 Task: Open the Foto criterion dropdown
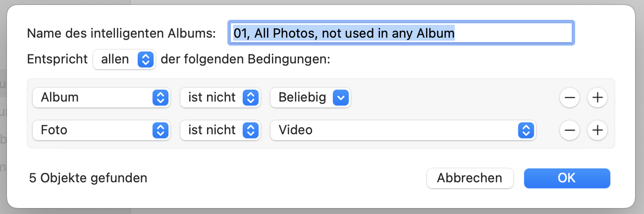pyautogui.click(x=102, y=130)
